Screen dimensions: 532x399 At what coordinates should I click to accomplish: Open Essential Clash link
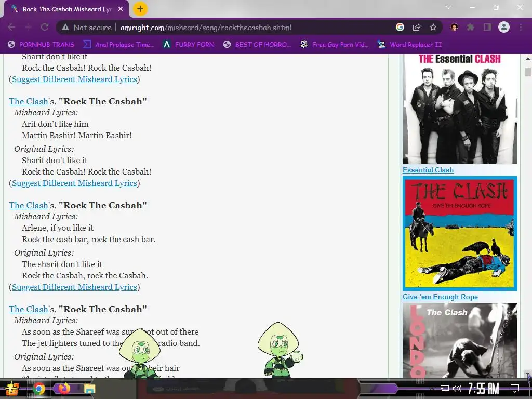[428, 170]
